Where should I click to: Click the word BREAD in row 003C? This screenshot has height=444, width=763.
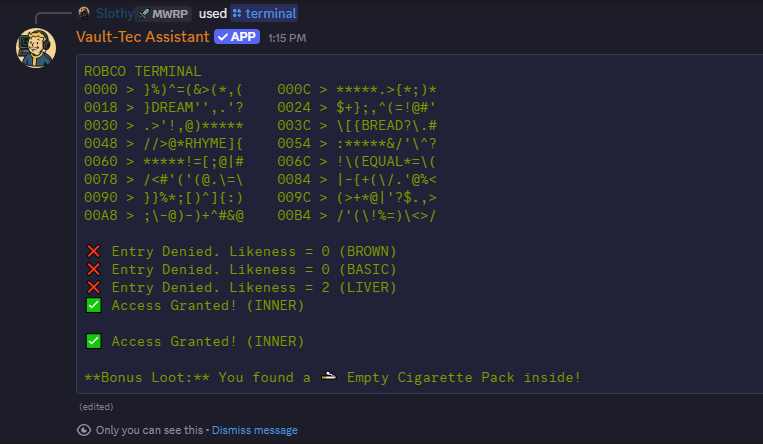[382, 126]
